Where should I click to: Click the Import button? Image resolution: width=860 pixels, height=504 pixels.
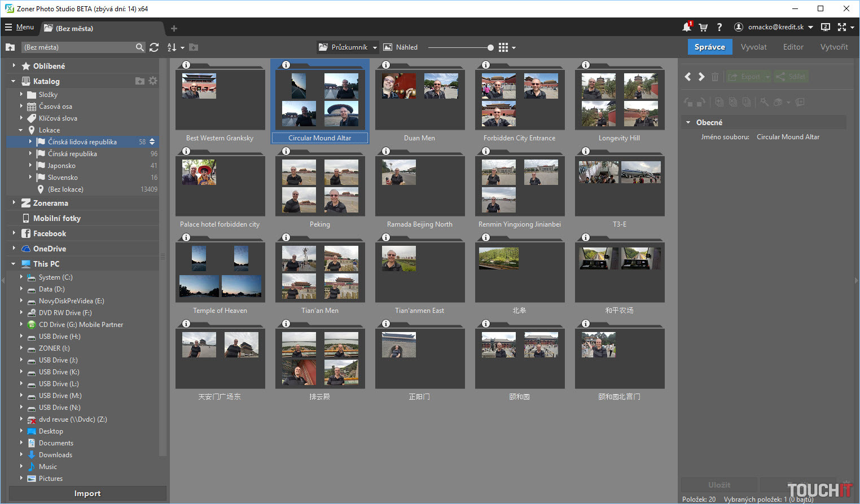tap(87, 493)
